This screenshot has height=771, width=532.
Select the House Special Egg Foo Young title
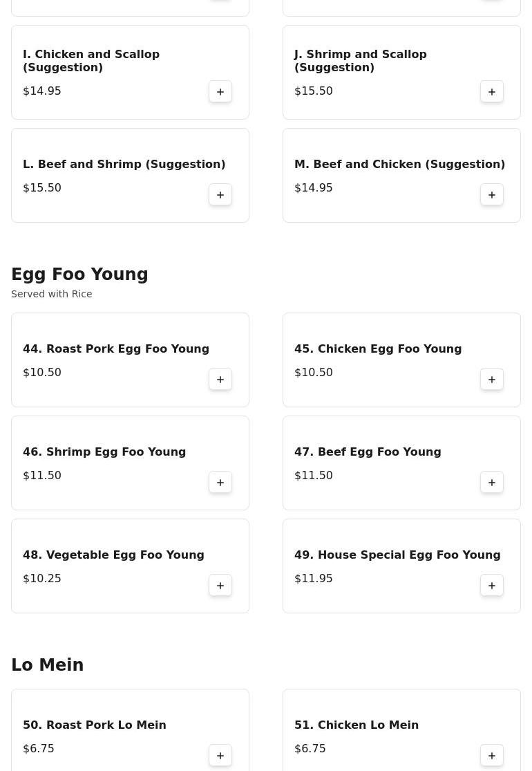pyautogui.click(x=397, y=555)
